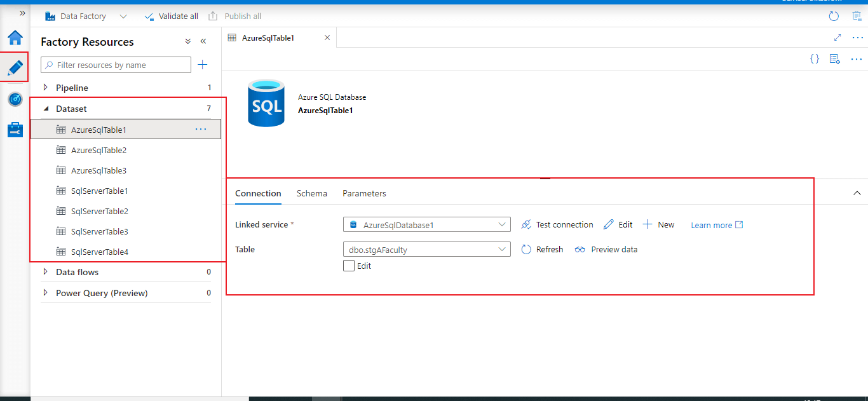Switch to the Schema tab
Screen dimensions: 868x401
click(x=312, y=193)
